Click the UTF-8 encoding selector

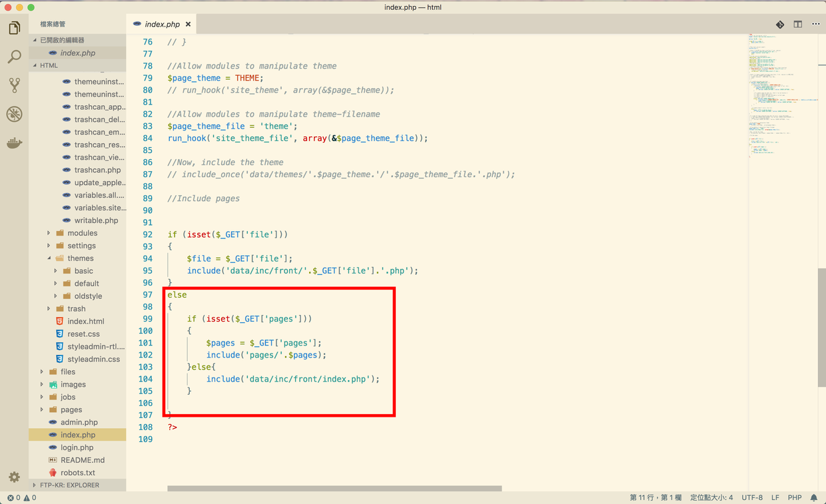click(x=751, y=497)
